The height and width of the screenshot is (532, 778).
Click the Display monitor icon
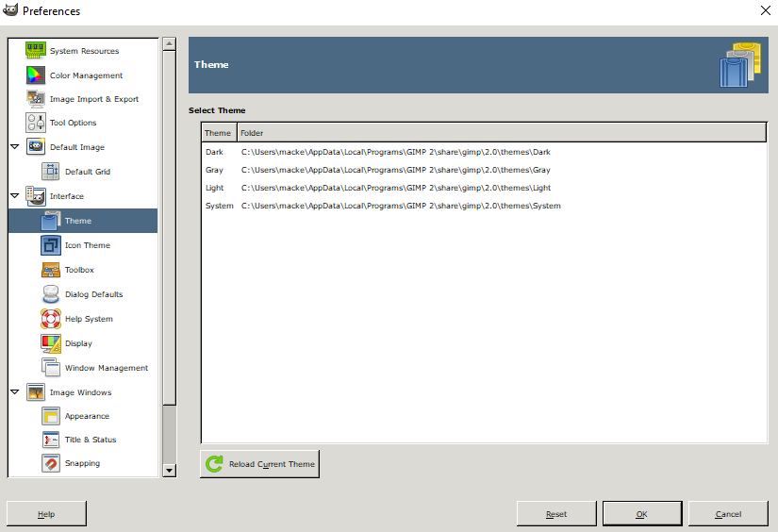tap(51, 343)
